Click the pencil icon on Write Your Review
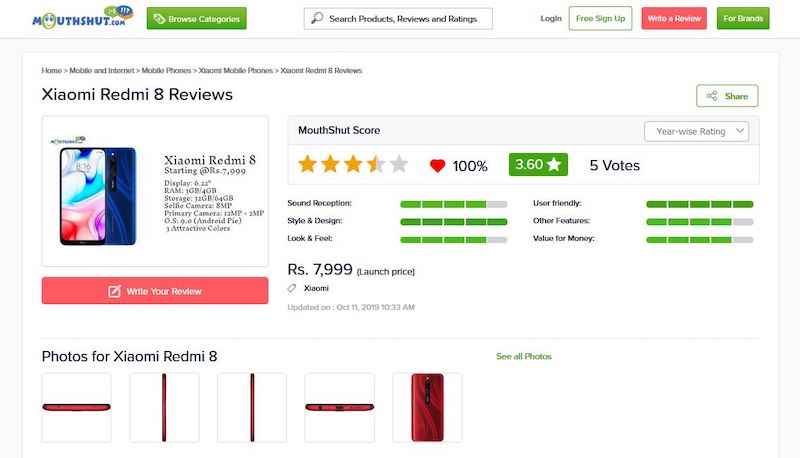 click(114, 291)
